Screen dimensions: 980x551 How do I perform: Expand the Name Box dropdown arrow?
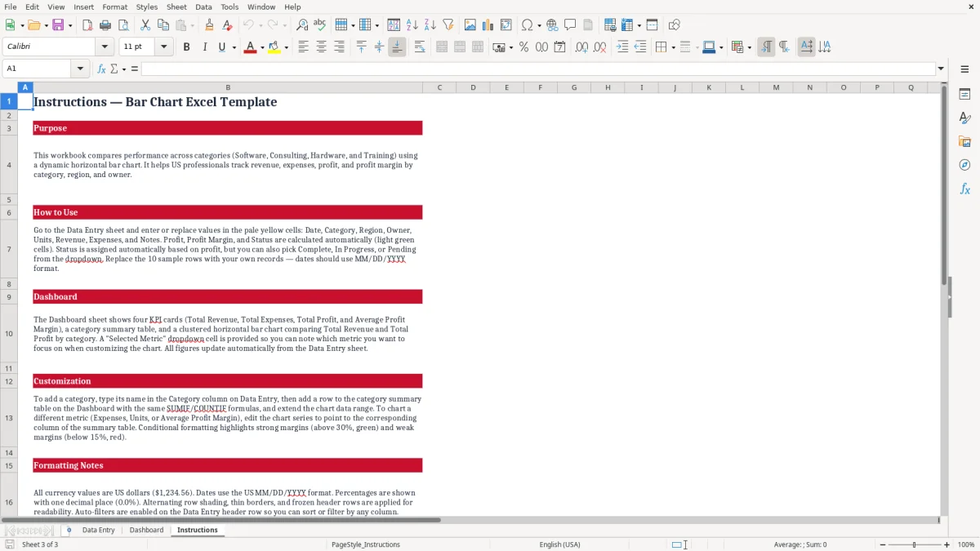click(x=81, y=69)
